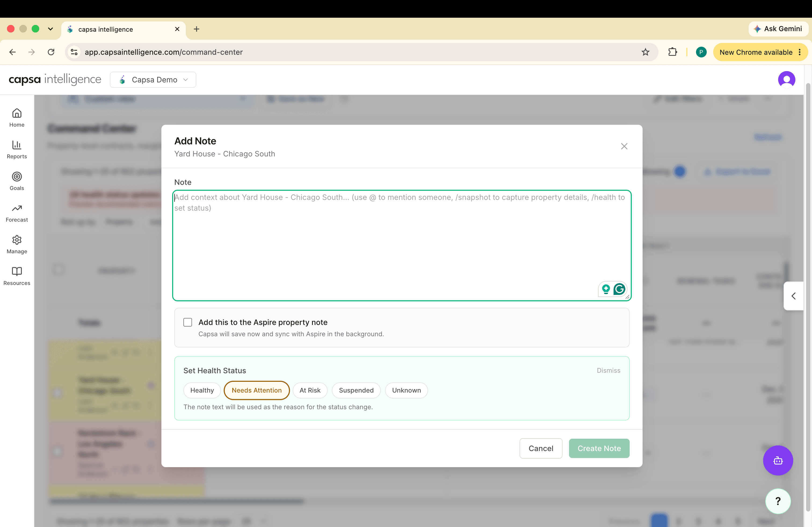Open the help question mark button
This screenshot has width=812, height=527.
pyautogui.click(x=778, y=501)
